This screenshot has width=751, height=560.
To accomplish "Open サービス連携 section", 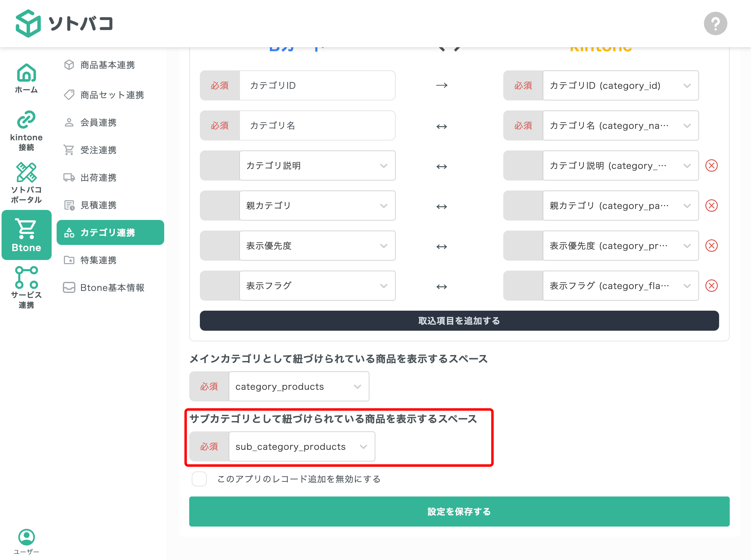I will pyautogui.click(x=26, y=278).
